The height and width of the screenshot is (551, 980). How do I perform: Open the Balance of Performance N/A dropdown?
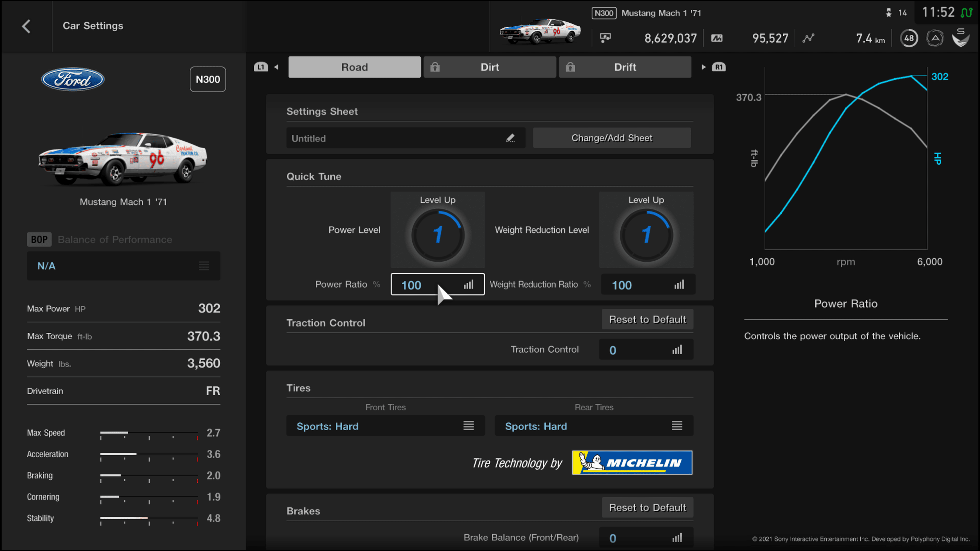[124, 266]
